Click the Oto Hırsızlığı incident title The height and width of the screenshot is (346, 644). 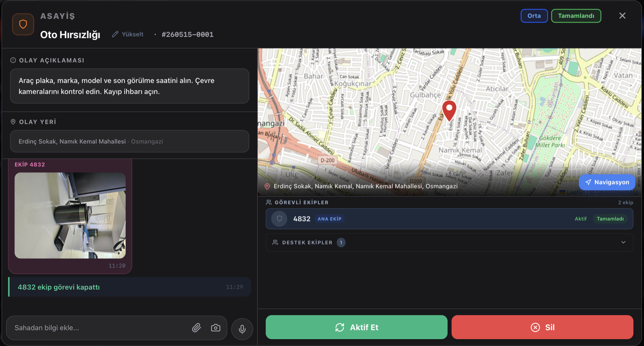click(x=70, y=35)
